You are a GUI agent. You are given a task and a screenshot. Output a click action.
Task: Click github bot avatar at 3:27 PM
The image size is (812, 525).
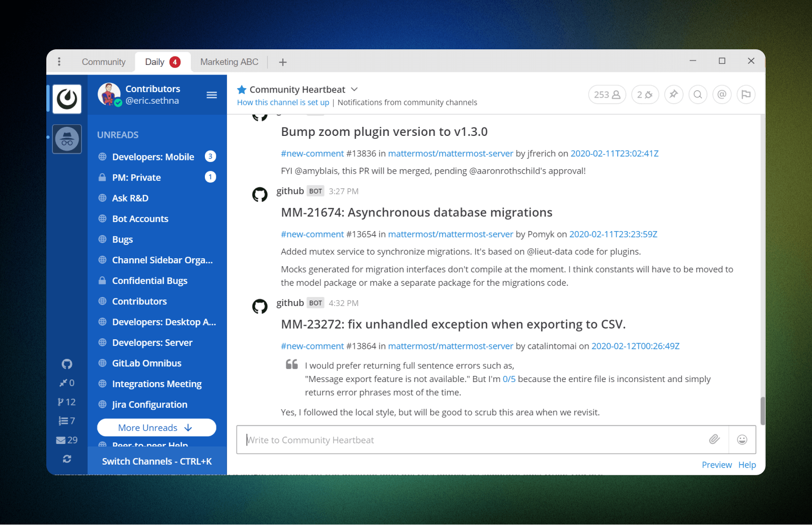pyautogui.click(x=260, y=194)
